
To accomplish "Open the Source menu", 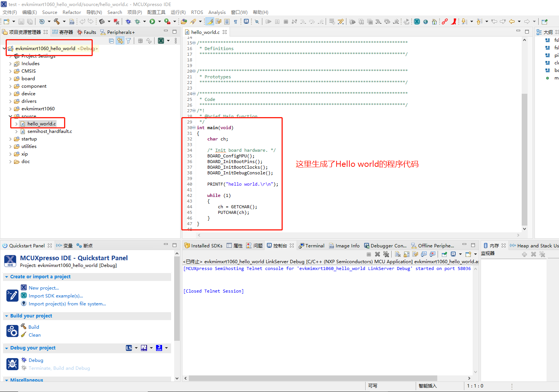I will coord(50,12).
